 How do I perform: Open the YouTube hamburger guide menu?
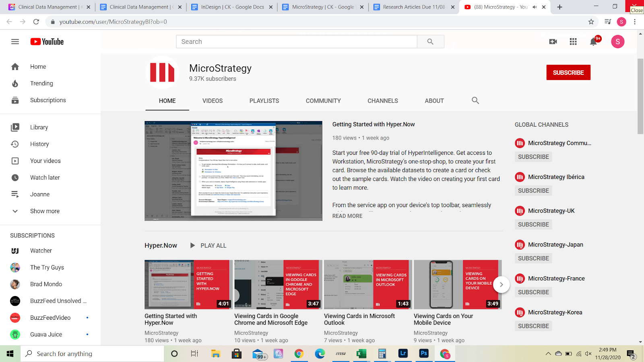tap(15, 42)
